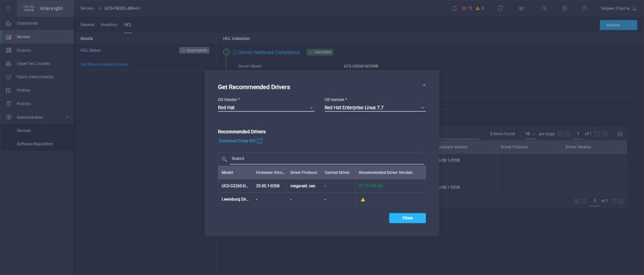
Task: Open the hamburger navigation menu
Action: click(8, 8)
